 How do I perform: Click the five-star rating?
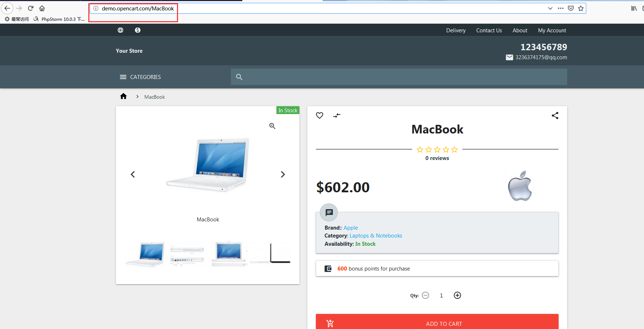click(437, 150)
